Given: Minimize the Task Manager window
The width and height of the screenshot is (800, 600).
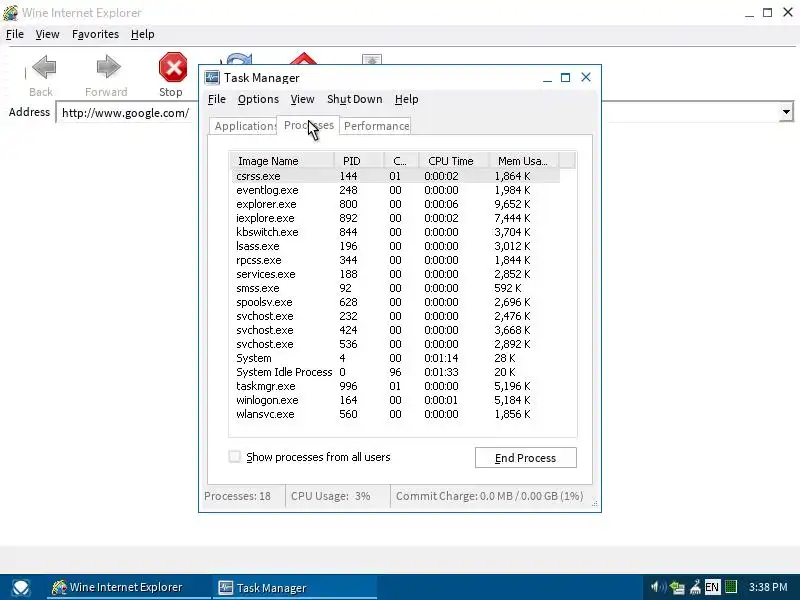Looking at the screenshot, I should (547, 78).
